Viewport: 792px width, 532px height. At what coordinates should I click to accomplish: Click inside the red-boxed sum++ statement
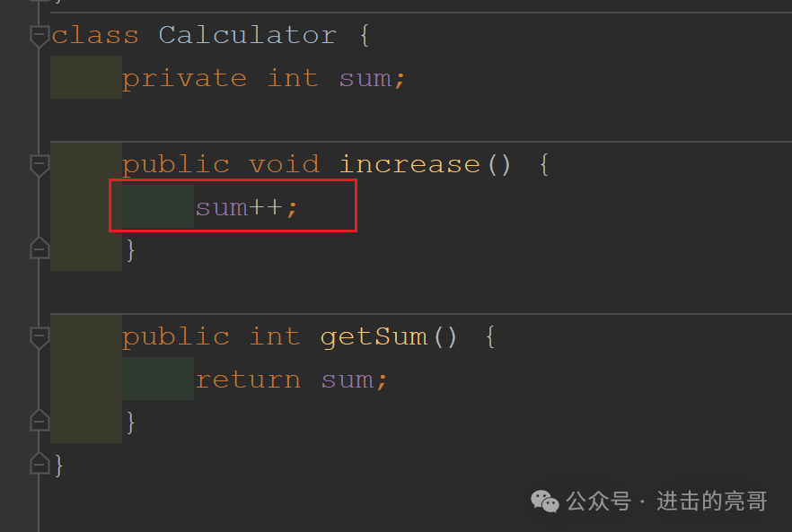pos(246,207)
